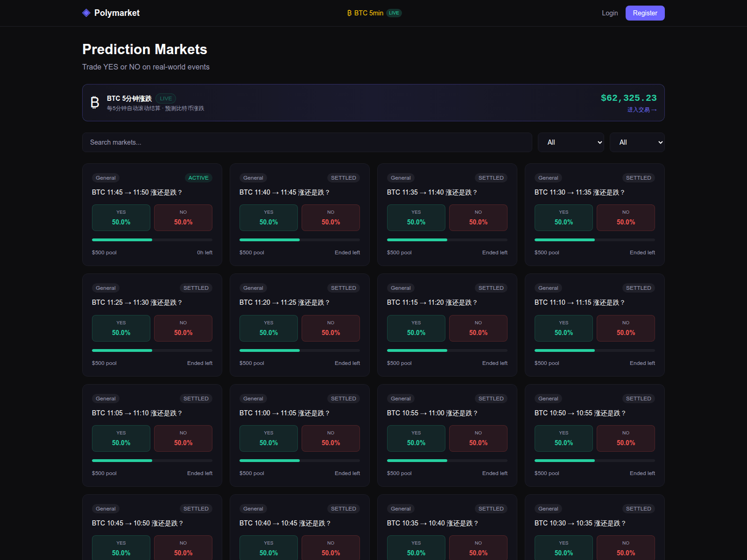Image resolution: width=747 pixels, height=560 pixels.
Task: Click $500 pool on BTC 11:05 → 11:10 card
Action: click(x=104, y=473)
